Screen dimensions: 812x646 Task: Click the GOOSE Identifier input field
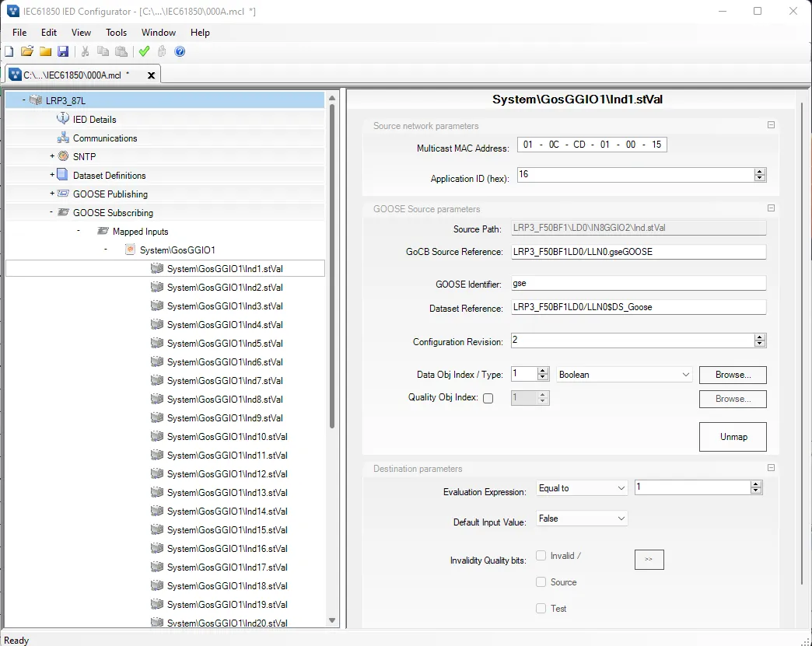pos(639,283)
